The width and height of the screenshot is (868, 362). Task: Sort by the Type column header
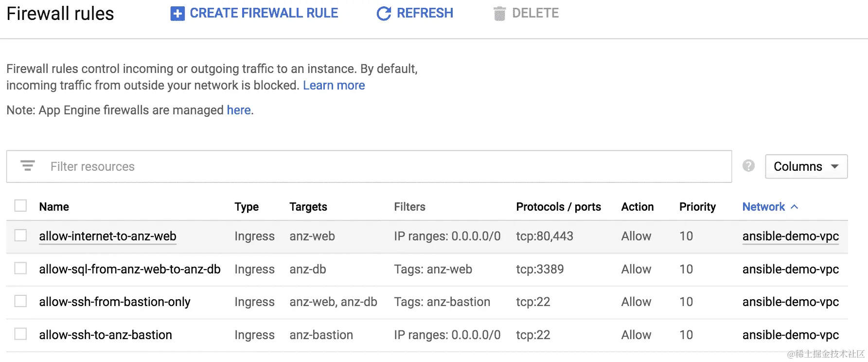(x=247, y=207)
